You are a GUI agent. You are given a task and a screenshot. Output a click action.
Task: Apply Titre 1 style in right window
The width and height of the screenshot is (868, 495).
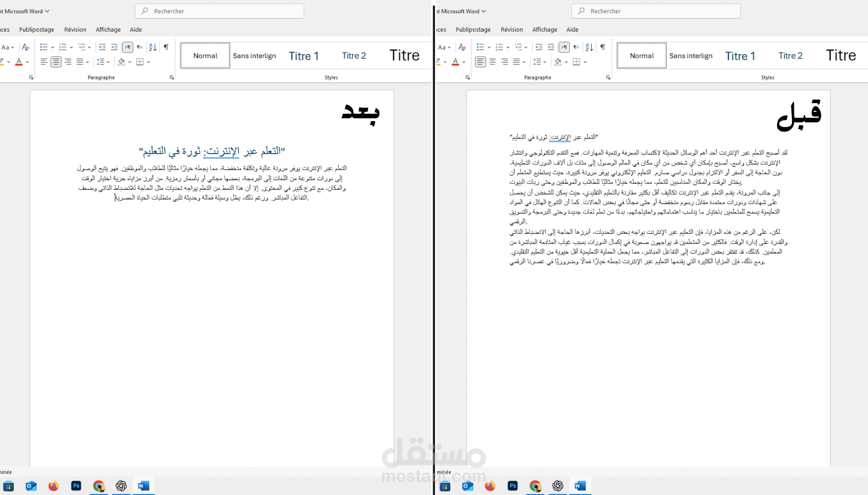click(740, 56)
